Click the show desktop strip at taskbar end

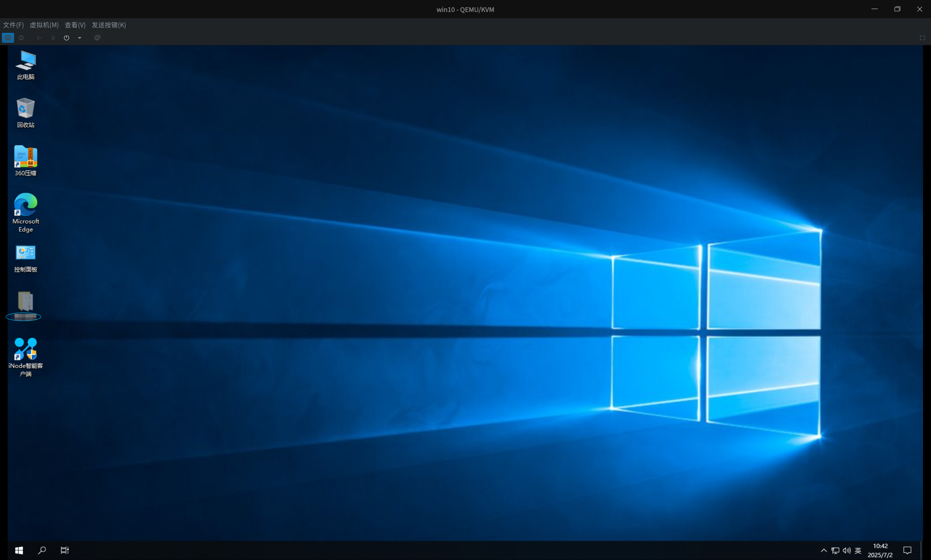click(x=921, y=551)
